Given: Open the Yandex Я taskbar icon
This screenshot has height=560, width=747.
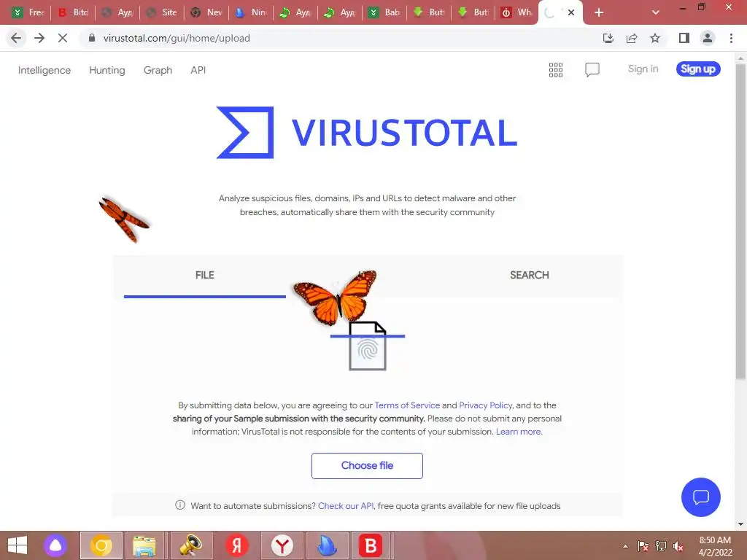Looking at the screenshot, I should [x=236, y=545].
